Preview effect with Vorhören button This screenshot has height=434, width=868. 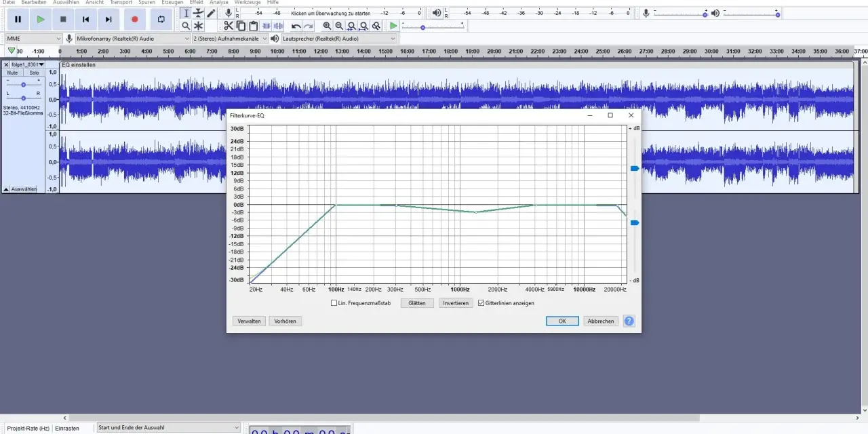tap(285, 321)
